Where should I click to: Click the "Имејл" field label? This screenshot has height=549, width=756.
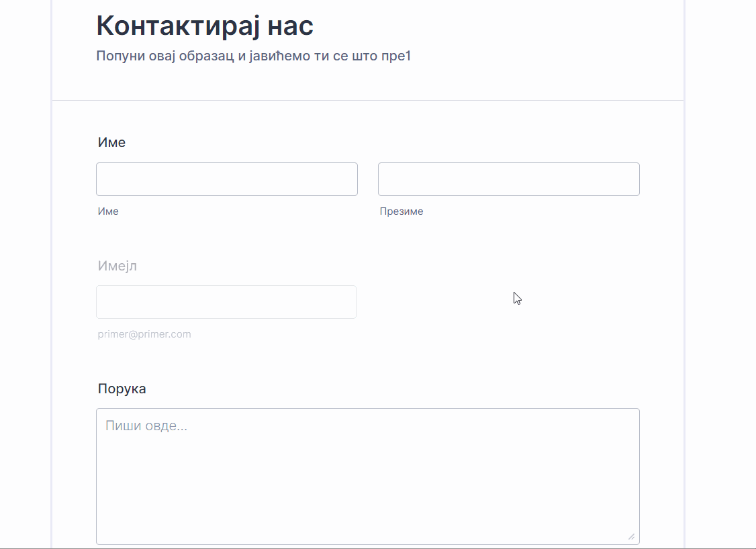click(x=117, y=266)
